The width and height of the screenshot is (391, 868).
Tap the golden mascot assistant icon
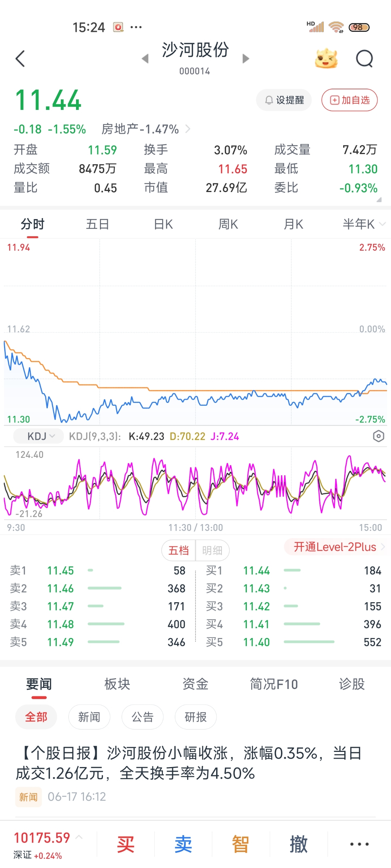(x=326, y=59)
